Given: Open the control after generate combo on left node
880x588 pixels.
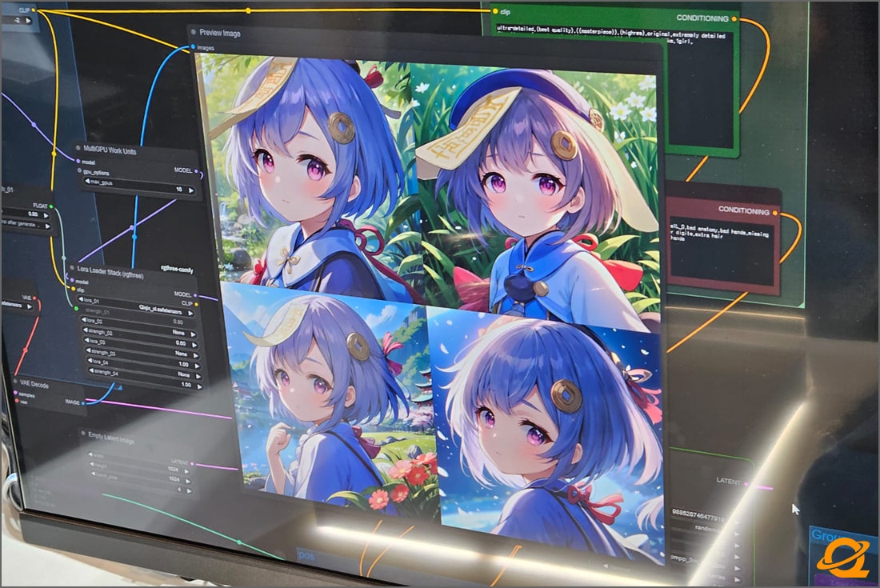Looking at the screenshot, I should [x=26, y=225].
